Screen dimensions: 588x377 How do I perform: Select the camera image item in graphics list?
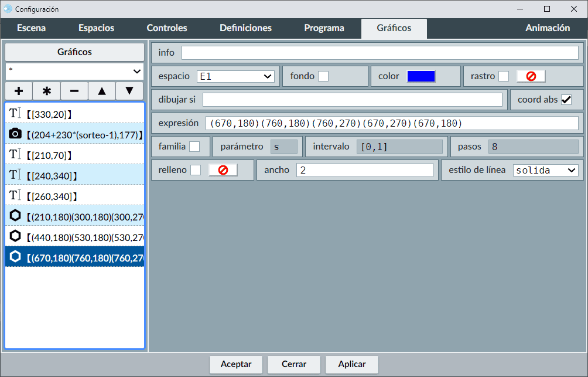pyautogui.click(x=75, y=134)
